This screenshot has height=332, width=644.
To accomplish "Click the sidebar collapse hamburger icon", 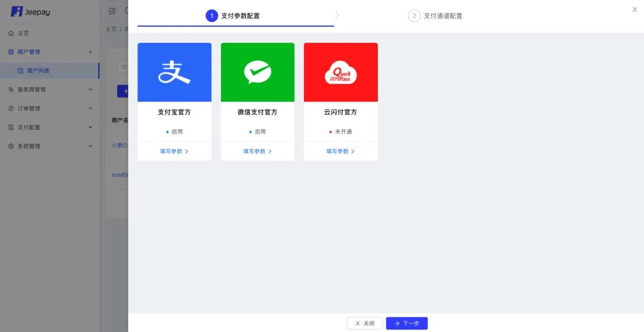I will 112,11.
